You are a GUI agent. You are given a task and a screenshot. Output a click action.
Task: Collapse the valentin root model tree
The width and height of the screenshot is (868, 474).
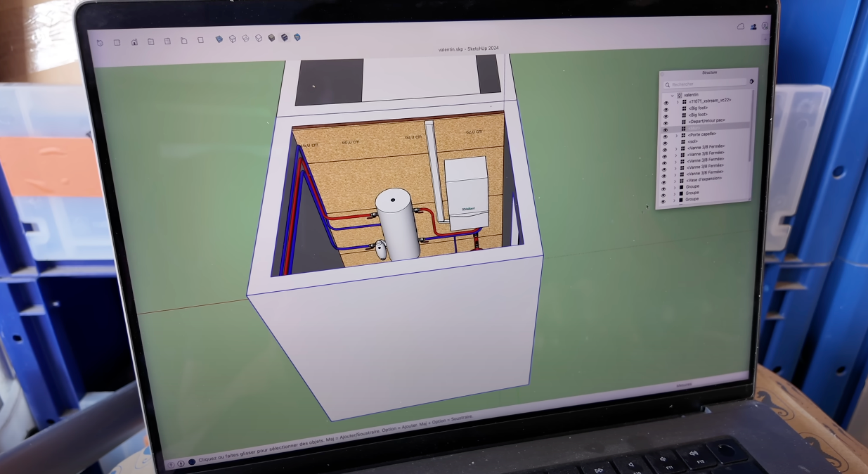[x=673, y=95]
